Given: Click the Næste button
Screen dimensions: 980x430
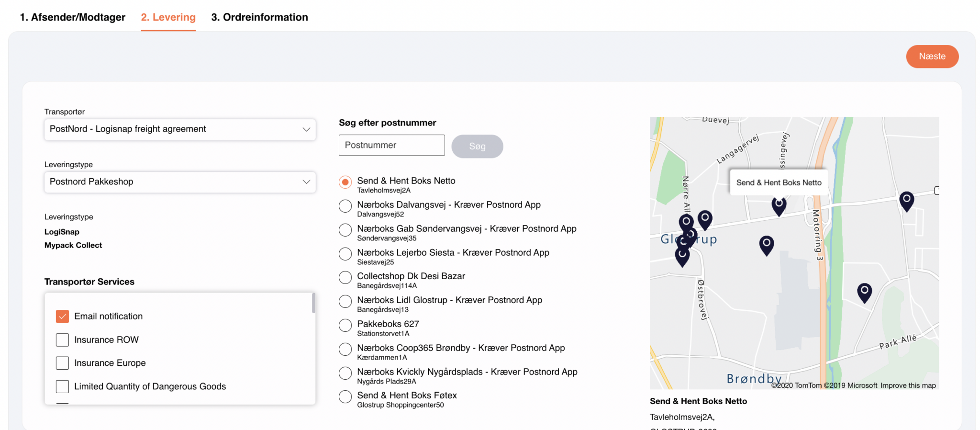Looking at the screenshot, I should point(932,57).
